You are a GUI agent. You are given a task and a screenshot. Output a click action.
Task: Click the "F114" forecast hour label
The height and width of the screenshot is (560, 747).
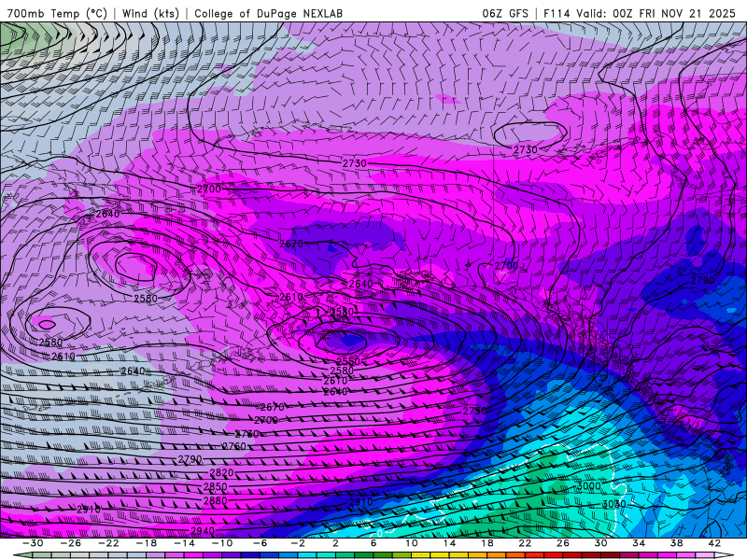pos(557,13)
